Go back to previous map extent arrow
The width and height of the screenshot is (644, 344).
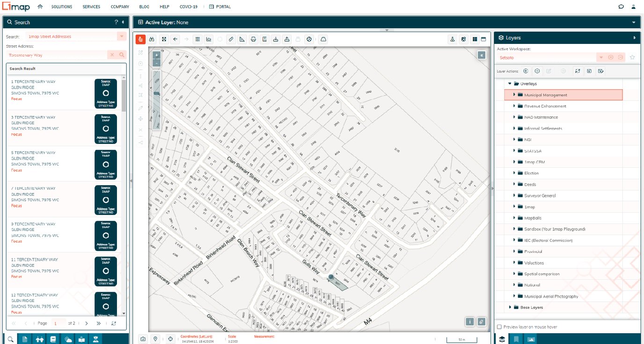(x=176, y=40)
